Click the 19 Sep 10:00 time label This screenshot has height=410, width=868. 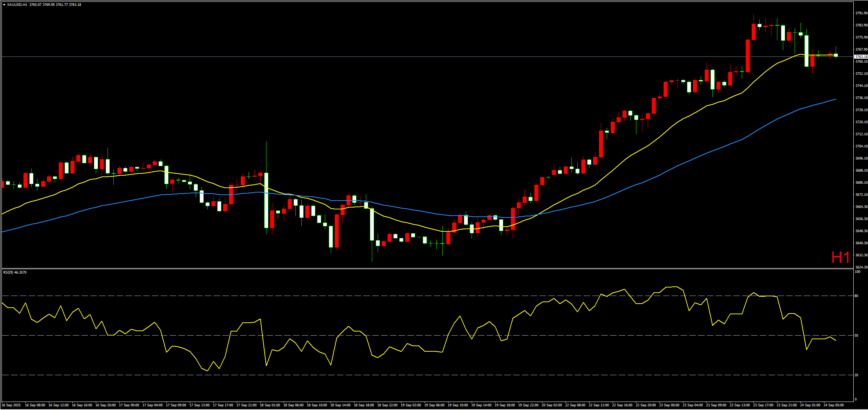coord(458,405)
